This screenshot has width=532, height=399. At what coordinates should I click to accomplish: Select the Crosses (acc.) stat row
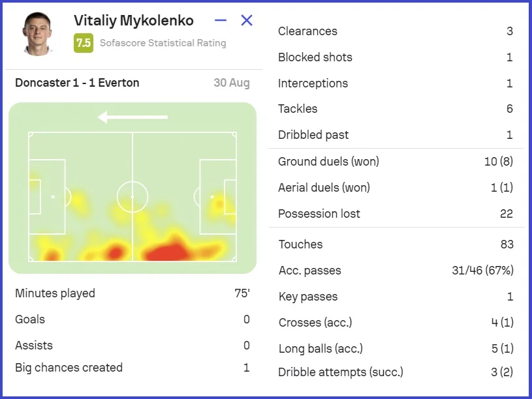[x=395, y=323]
